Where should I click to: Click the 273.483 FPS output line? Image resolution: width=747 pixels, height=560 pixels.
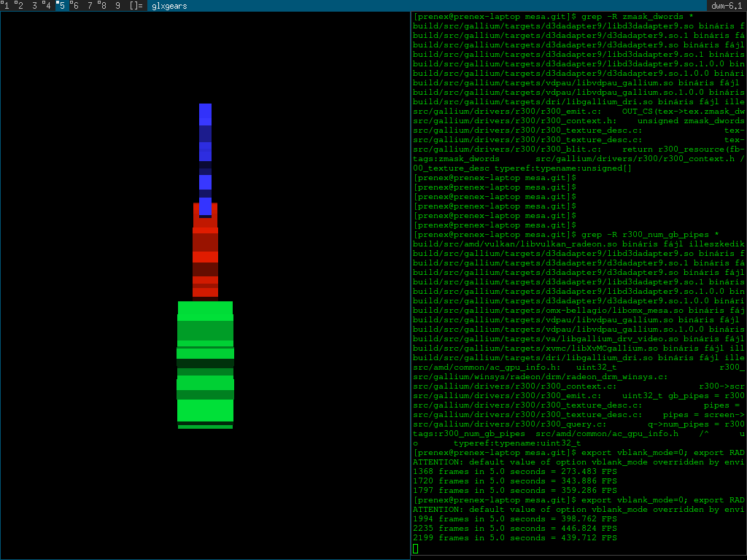514,472
